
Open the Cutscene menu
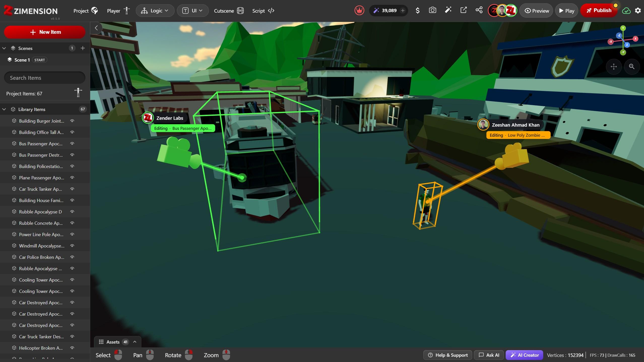(x=229, y=11)
